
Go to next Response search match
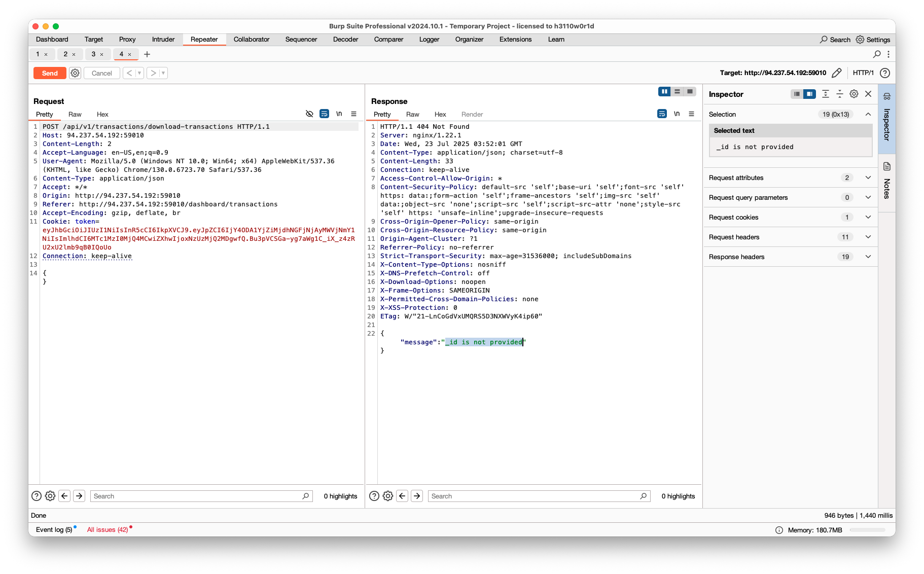(417, 496)
